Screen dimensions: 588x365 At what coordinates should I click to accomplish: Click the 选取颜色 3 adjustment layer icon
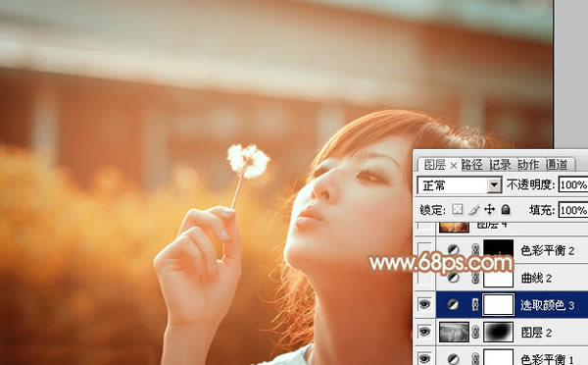coord(454,305)
